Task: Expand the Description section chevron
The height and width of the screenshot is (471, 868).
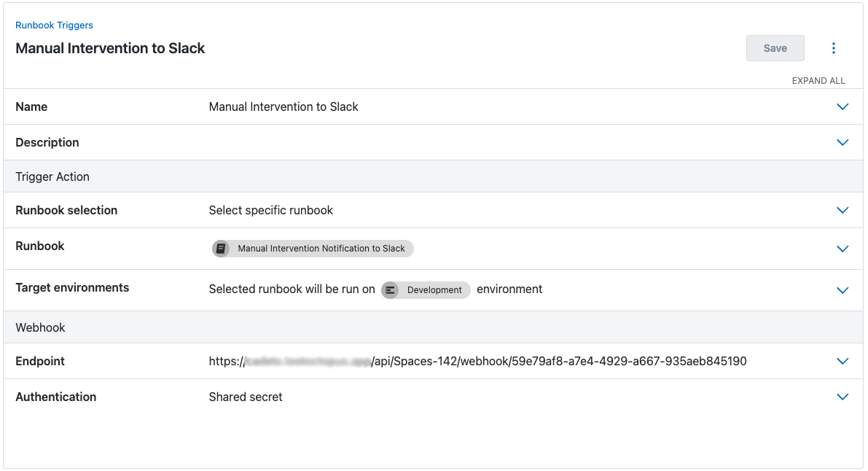Action: click(842, 142)
